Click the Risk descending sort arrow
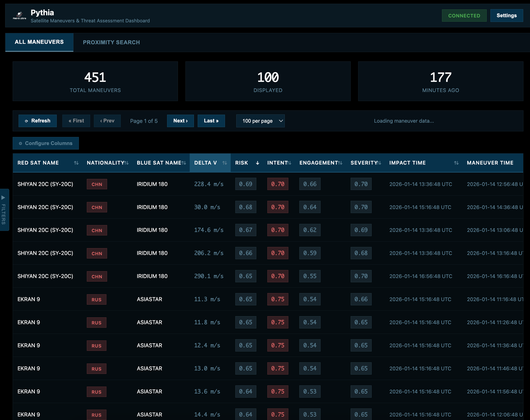530x420 pixels. pos(258,163)
